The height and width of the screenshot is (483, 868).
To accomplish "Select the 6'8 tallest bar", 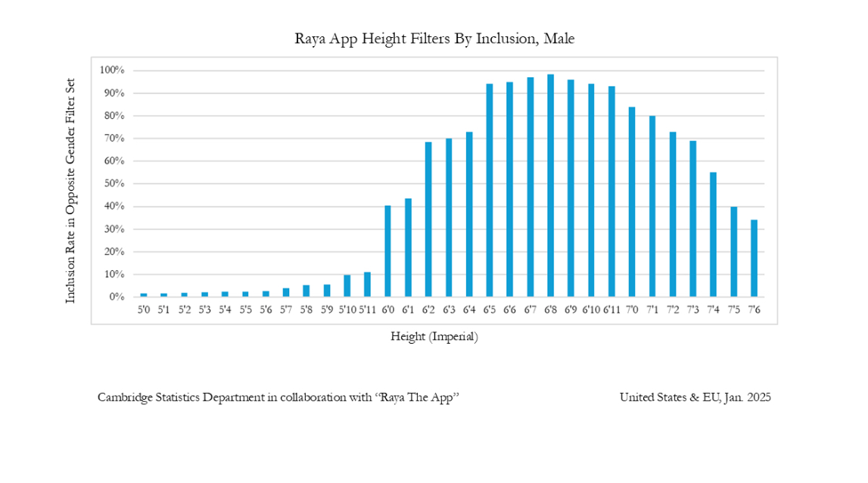I will [x=550, y=185].
